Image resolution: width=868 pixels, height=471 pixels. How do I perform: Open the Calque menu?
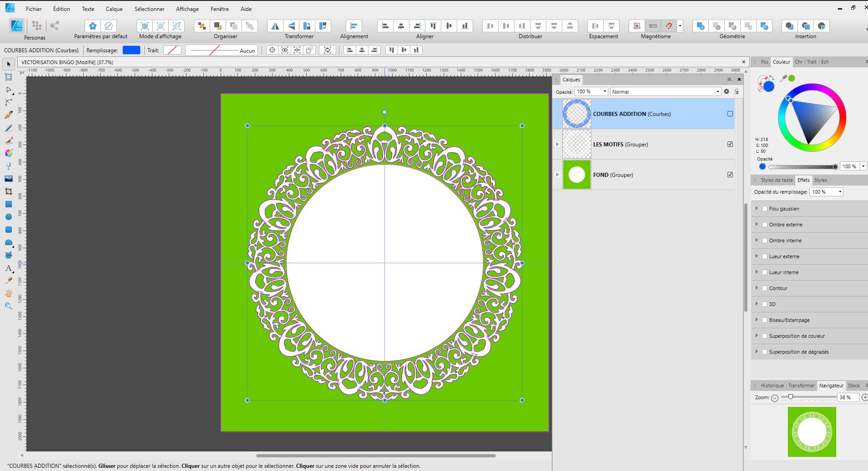(114, 9)
